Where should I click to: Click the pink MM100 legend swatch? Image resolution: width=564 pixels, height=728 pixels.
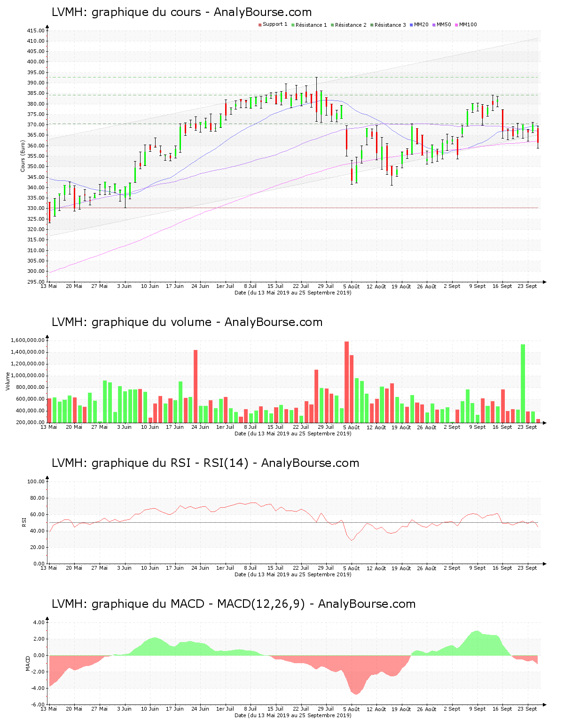[x=456, y=25]
